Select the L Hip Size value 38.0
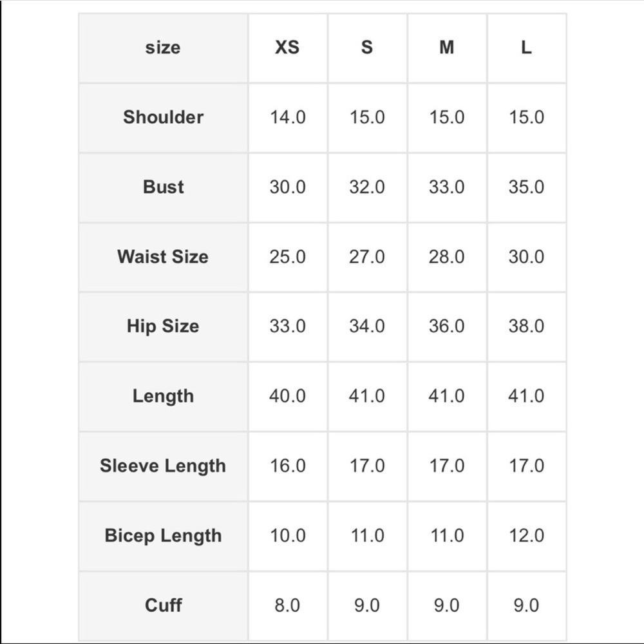 pos(526,326)
